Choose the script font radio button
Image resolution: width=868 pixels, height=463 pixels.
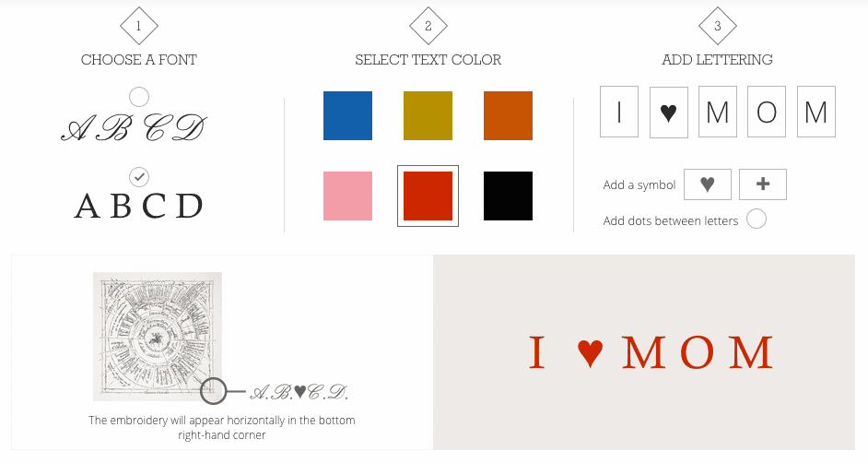tap(139, 97)
